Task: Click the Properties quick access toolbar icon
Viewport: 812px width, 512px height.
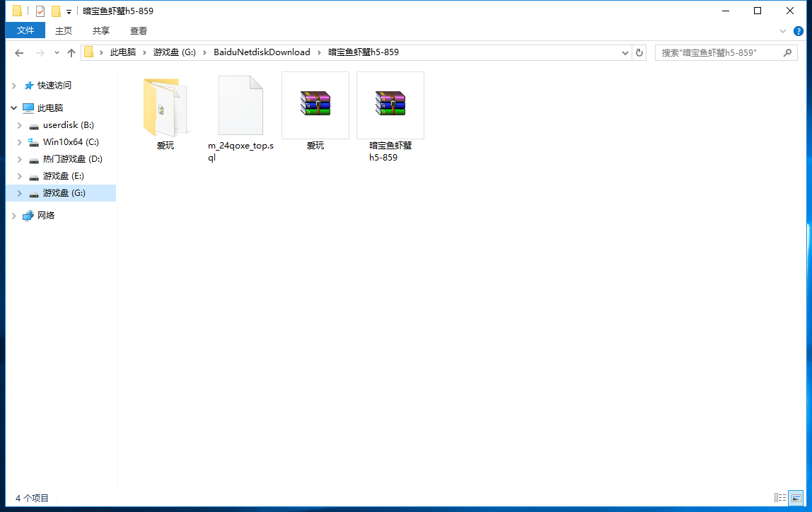Action: click(40, 11)
